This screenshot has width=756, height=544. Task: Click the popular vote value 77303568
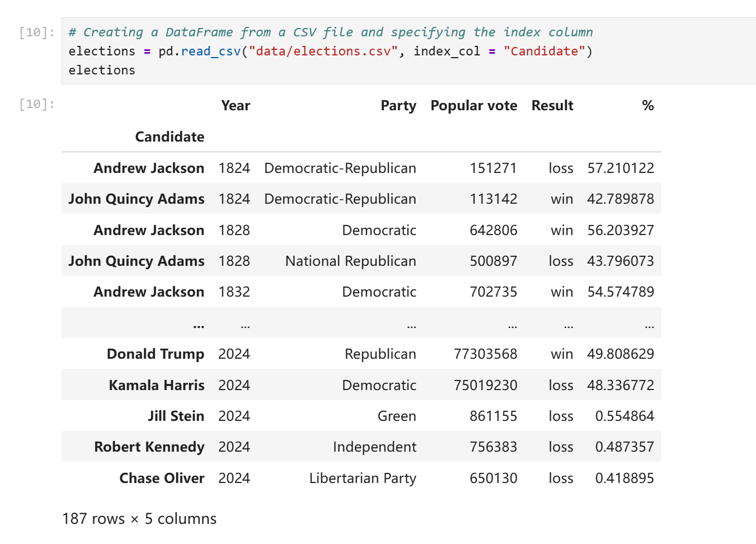(485, 354)
